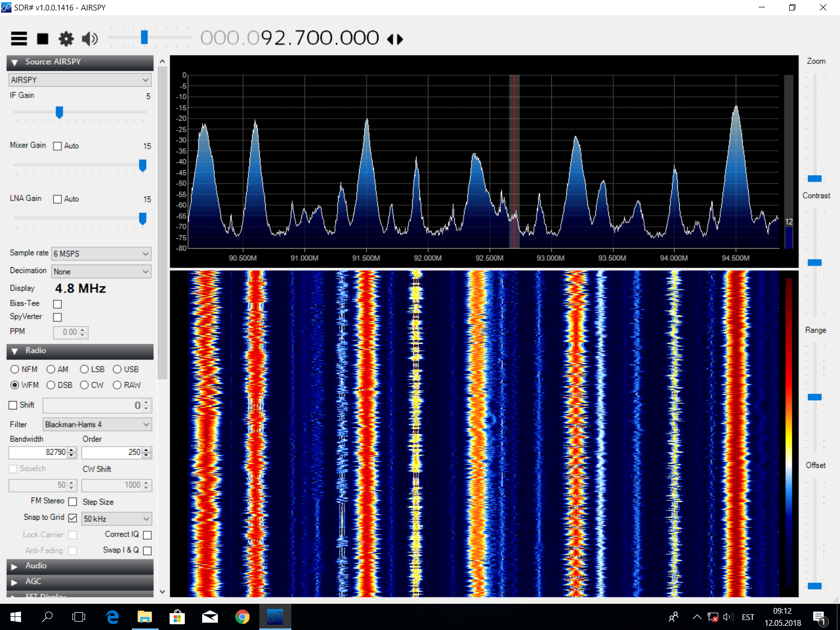Open the Sample rate dropdown

101,254
